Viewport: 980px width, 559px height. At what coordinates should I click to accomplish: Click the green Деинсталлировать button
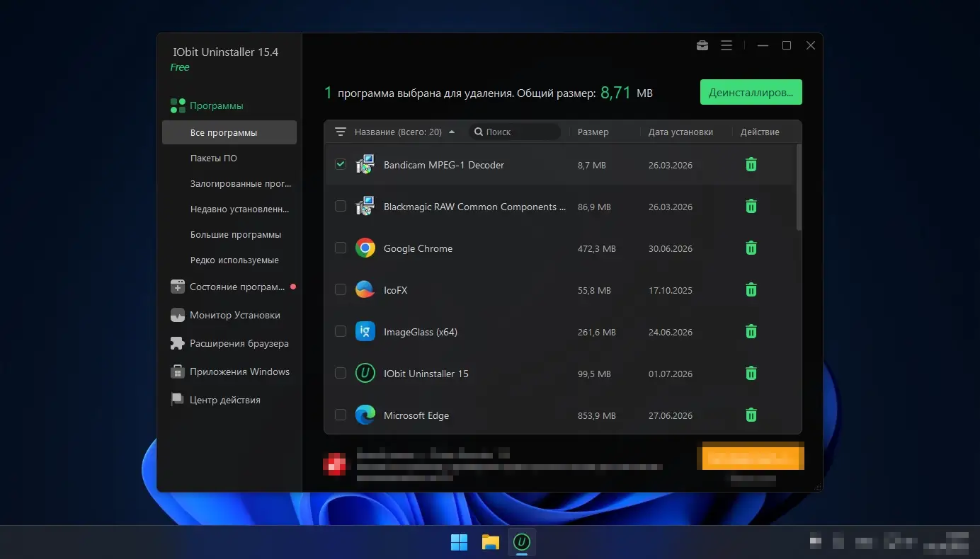click(751, 92)
